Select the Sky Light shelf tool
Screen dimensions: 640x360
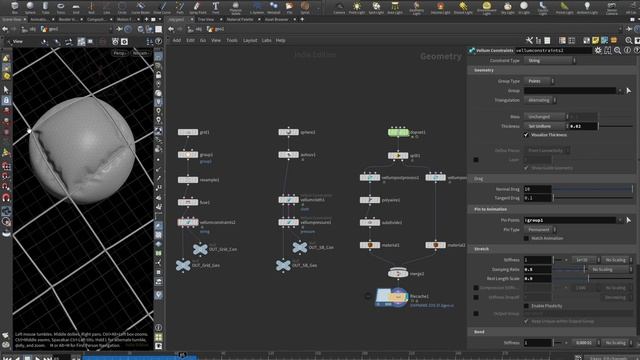507,7
